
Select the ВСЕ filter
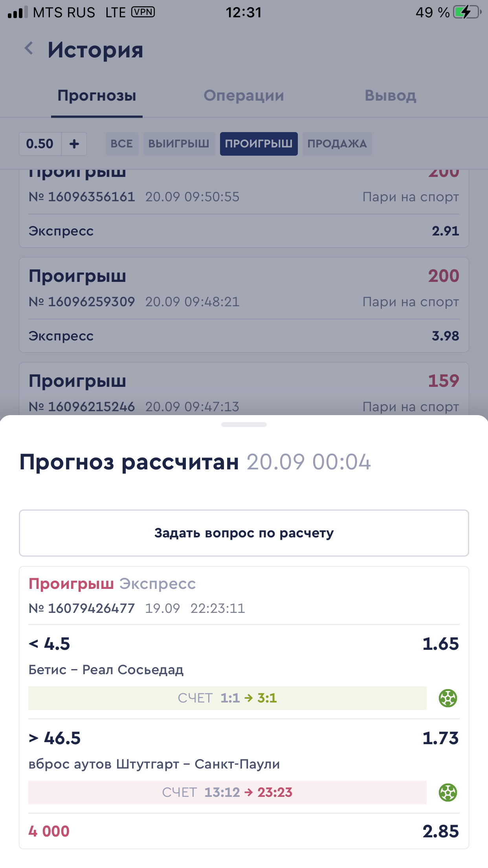122,144
